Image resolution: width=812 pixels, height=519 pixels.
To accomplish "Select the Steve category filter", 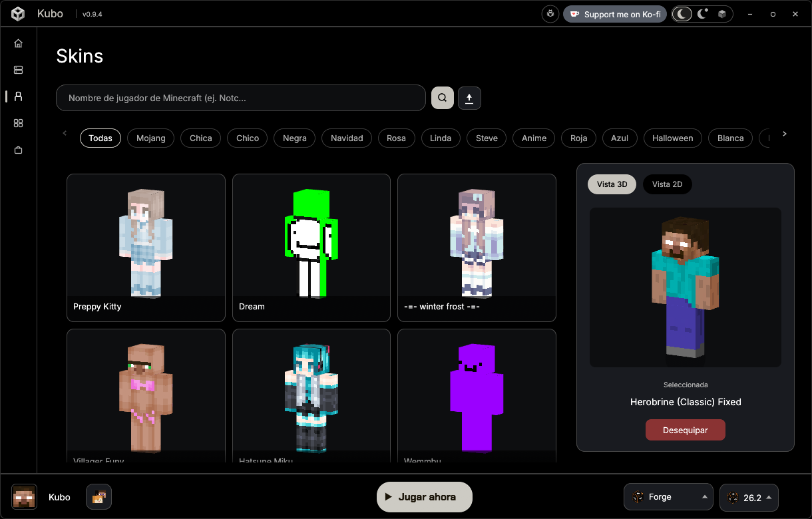I will pos(487,138).
